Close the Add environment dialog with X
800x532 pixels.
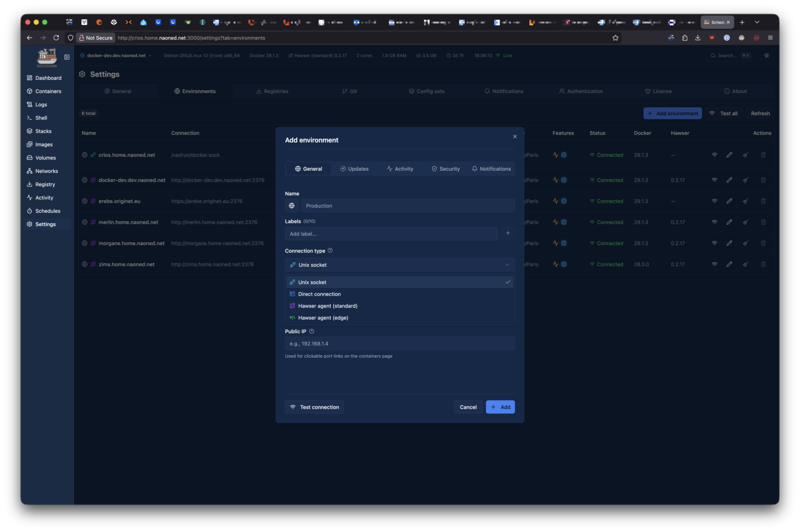(x=515, y=136)
